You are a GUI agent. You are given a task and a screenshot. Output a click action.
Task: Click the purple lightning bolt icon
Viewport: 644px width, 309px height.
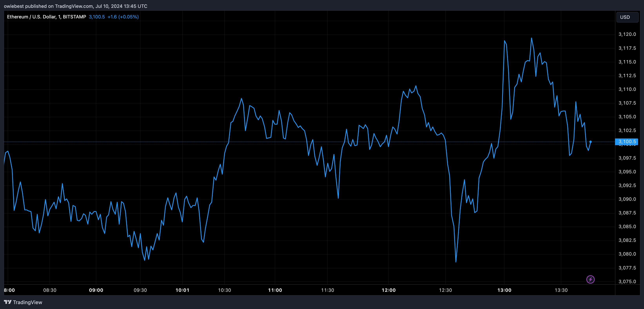(x=590, y=279)
